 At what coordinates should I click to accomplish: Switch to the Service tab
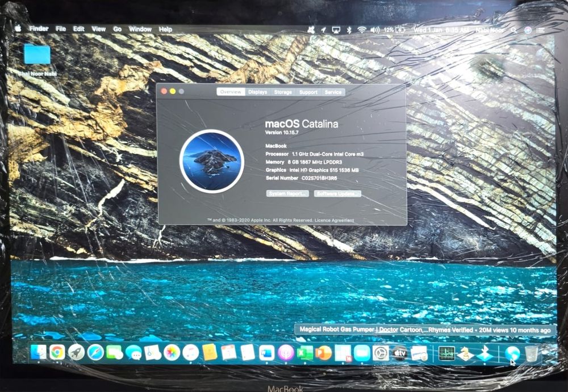pos(333,92)
